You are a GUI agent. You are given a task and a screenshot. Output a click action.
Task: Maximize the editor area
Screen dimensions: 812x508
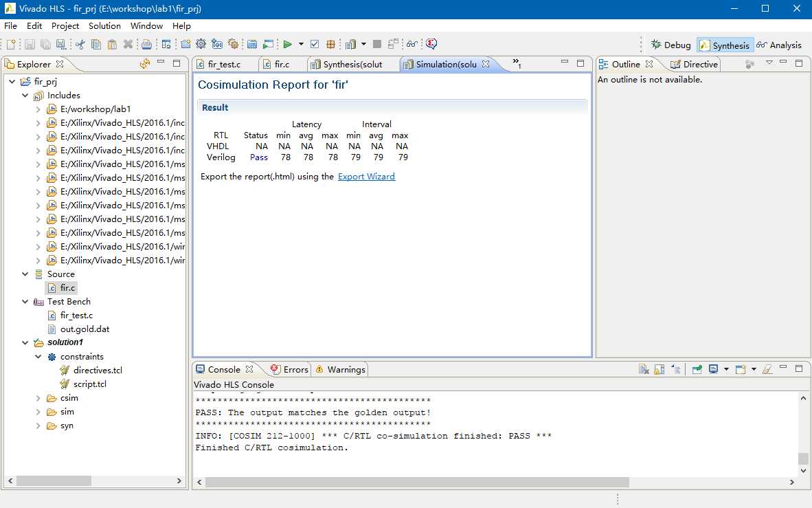coord(580,63)
